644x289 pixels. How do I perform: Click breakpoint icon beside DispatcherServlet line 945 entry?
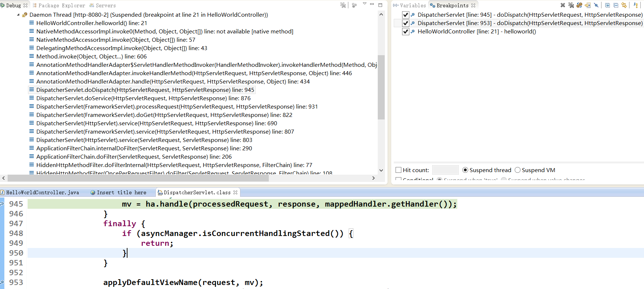(413, 15)
